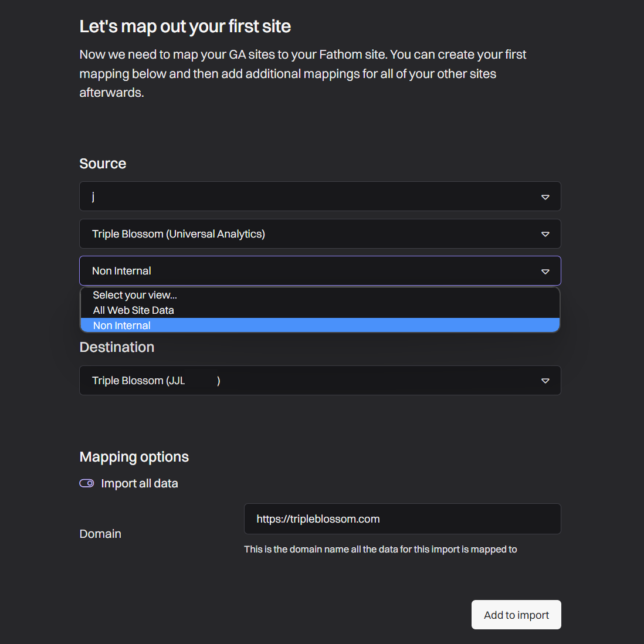Click the "Source" section heading
644x644 pixels.
(103, 164)
